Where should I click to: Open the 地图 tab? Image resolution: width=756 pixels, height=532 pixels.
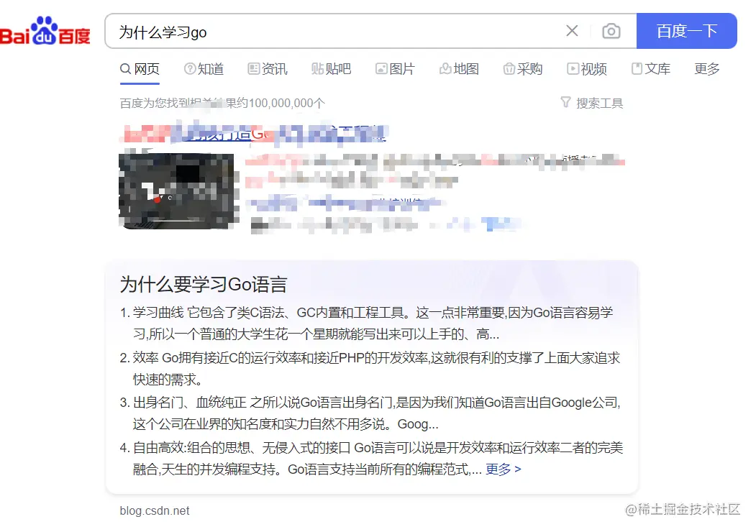pyautogui.click(x=459, y=69)
